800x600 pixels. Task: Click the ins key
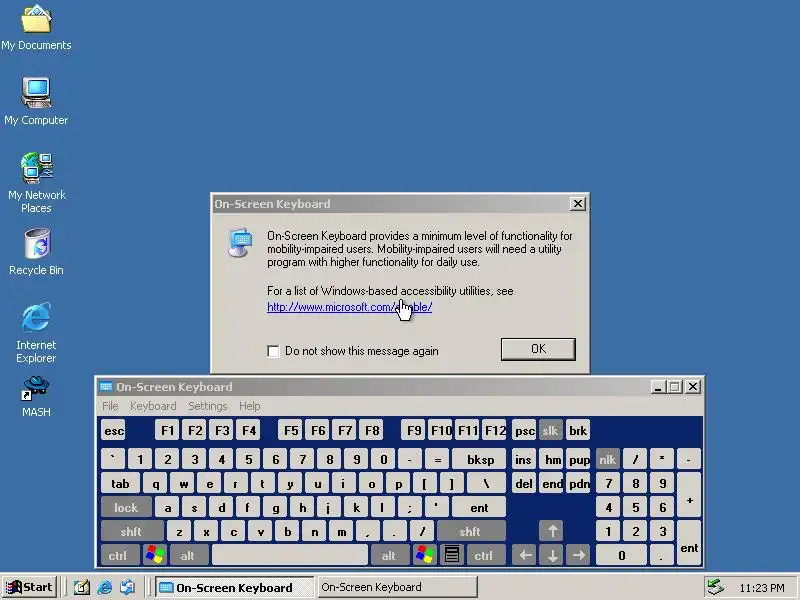click(x=524, y=460)
